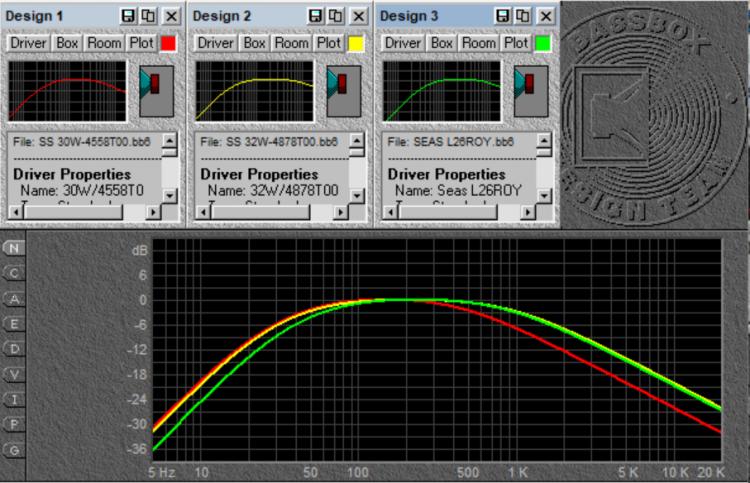The image size is (750, 483).
Task: Select the E graph tab
Action: click(x=14, y=324)
